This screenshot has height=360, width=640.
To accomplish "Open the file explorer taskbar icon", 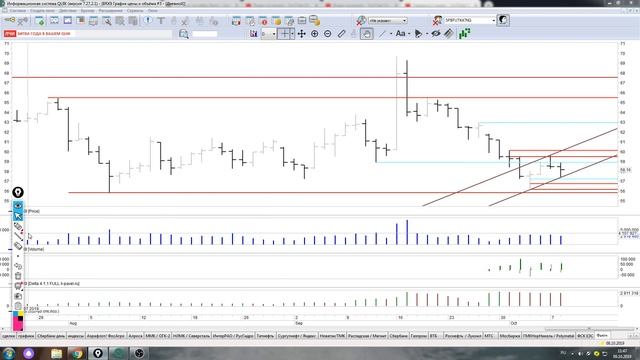I will point(56,353).
